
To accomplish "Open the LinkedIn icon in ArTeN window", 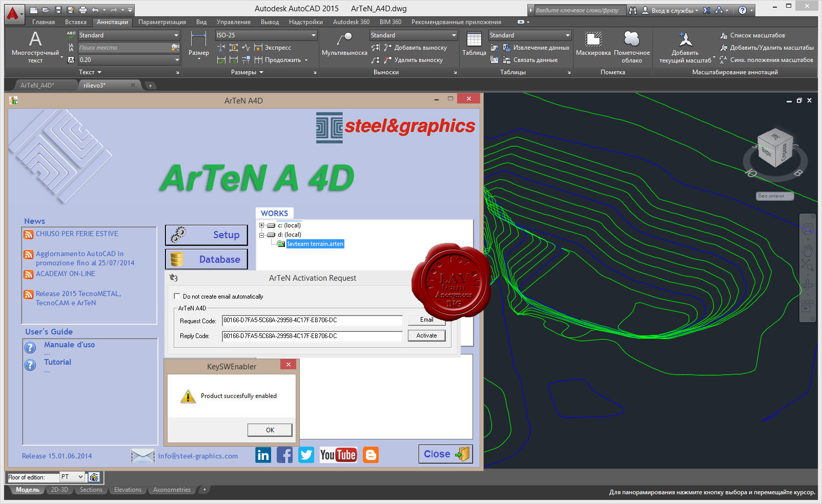I will (x=263, y=455).
